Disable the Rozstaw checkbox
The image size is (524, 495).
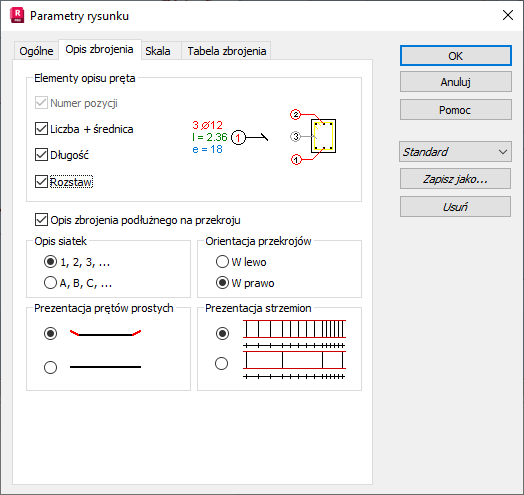pyautogui.click(x=41, y=182)
